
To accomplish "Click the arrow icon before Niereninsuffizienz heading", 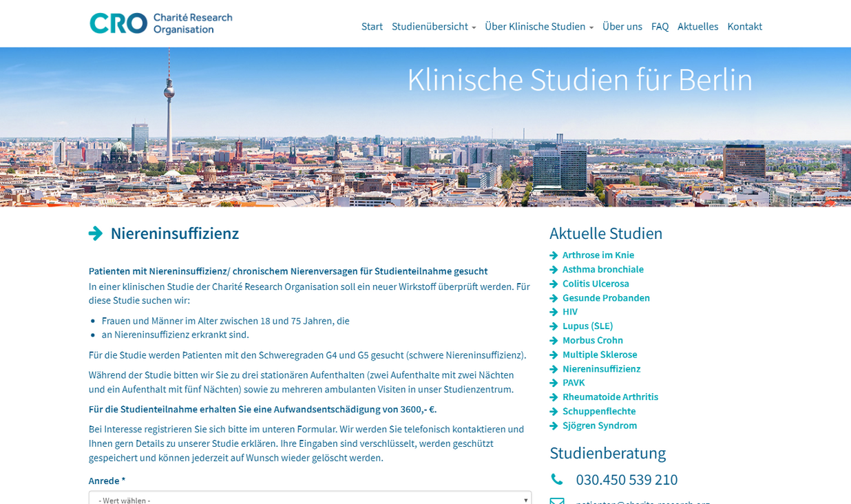I will (96, 233).
